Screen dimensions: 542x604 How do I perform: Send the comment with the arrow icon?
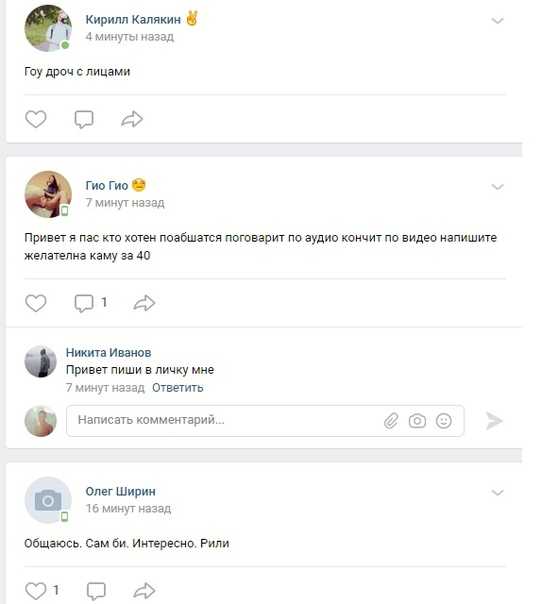pyautogui.click(x=494, y=421)
